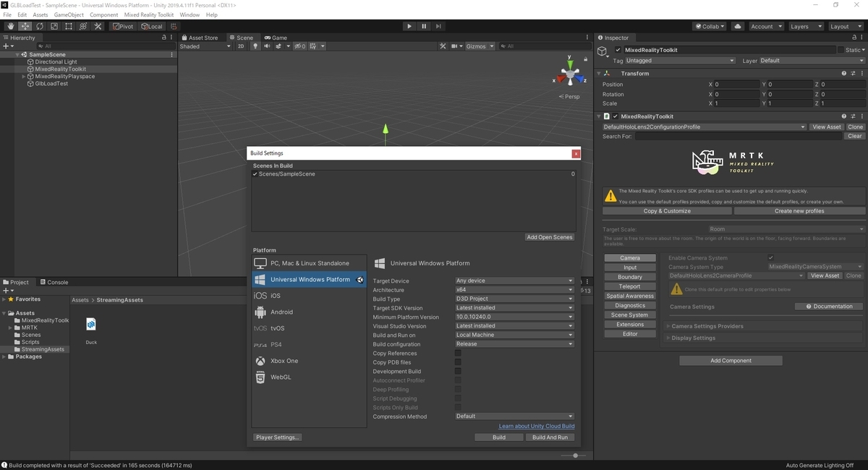Switch to the Asset Store tab
This screenshot has height=470, width=868.
pos(200,38)
